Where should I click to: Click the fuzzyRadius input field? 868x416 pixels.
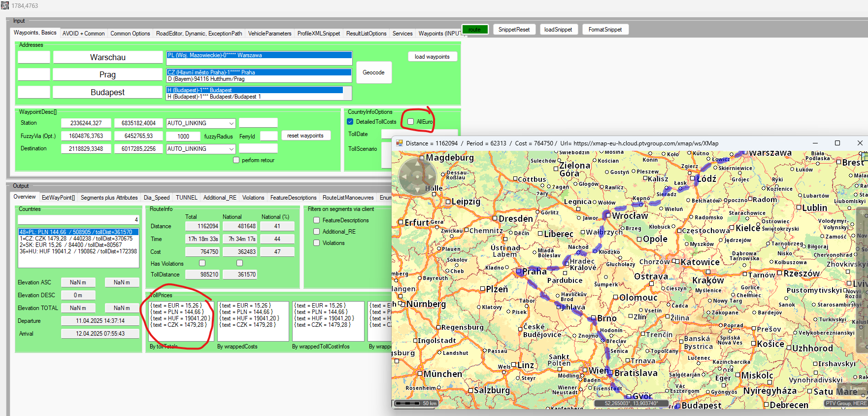click(183, 137)
